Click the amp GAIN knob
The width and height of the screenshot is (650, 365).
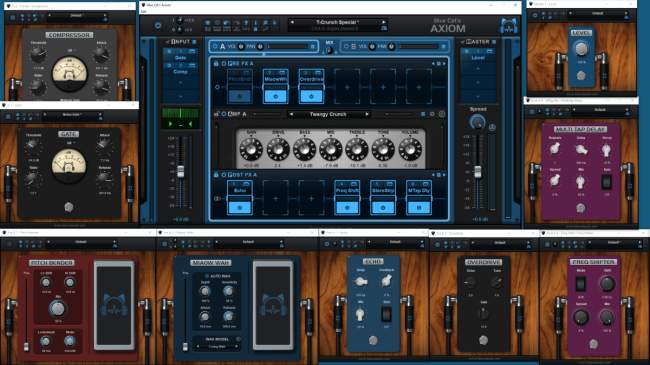tap(251, 149)
